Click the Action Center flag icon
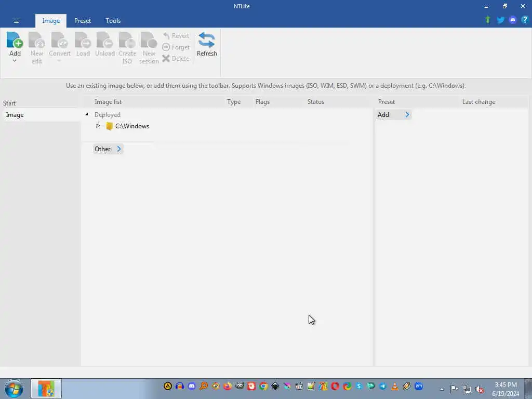Screen dimensions: 532x399 (x=454, y=389)
